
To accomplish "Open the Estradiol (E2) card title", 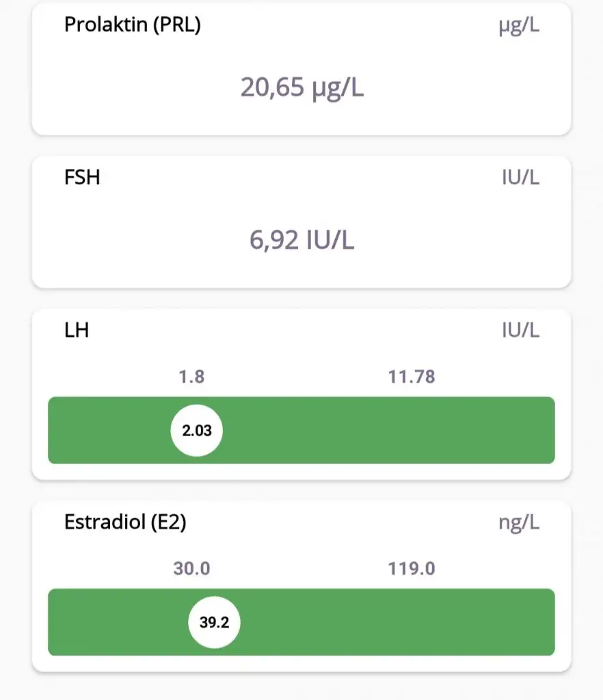I will [x=125, y=523].
